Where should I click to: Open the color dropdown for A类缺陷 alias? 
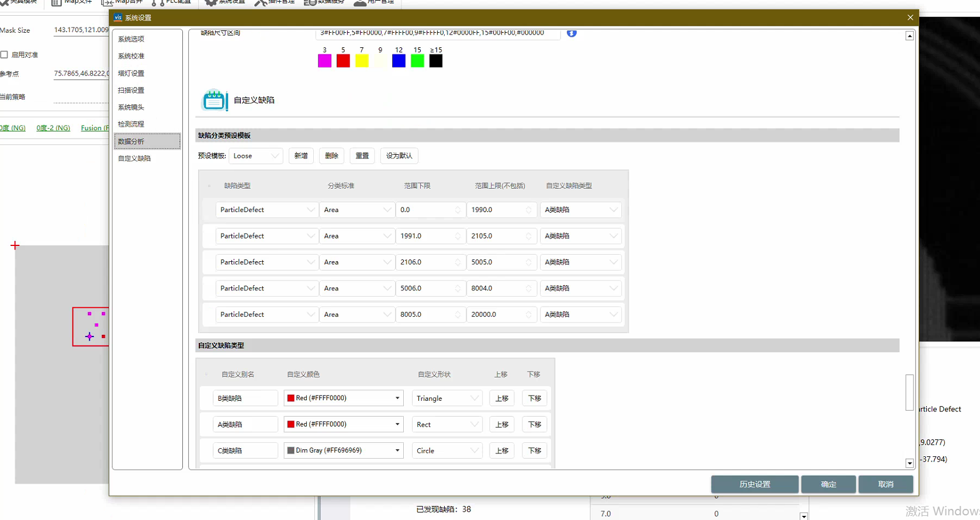coord(344,425)
